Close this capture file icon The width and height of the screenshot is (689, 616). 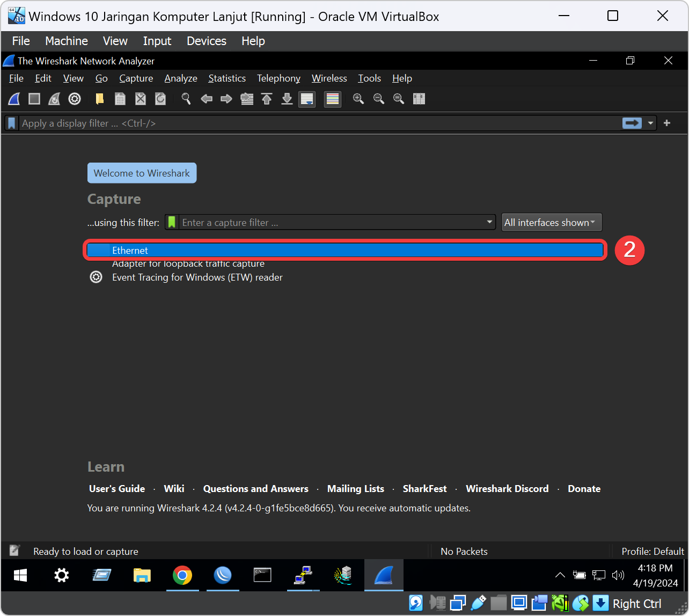pyautogui.click(x=141, y=99)
